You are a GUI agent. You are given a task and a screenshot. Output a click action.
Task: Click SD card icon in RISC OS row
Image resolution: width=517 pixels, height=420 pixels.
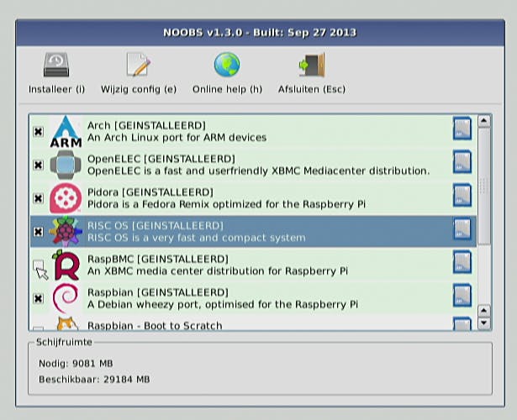(462, 228)
